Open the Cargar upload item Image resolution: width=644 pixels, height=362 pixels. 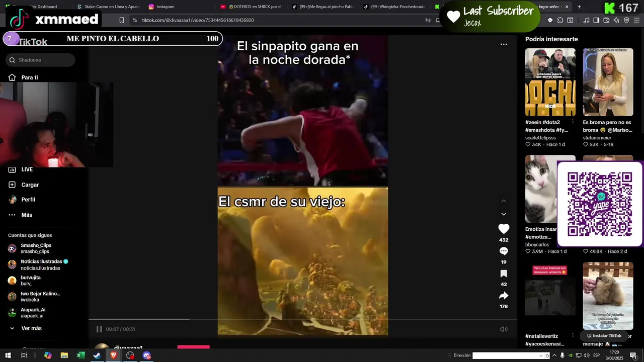pos(24,185)
